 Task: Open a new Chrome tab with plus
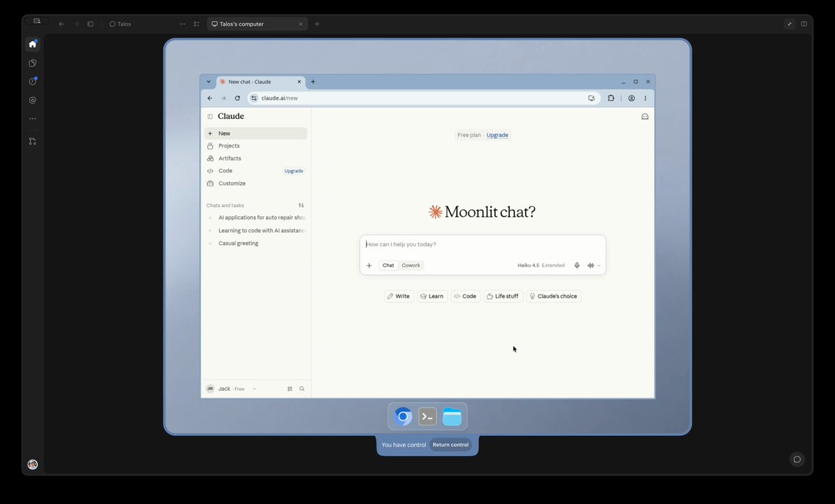[x=313, y=81]
